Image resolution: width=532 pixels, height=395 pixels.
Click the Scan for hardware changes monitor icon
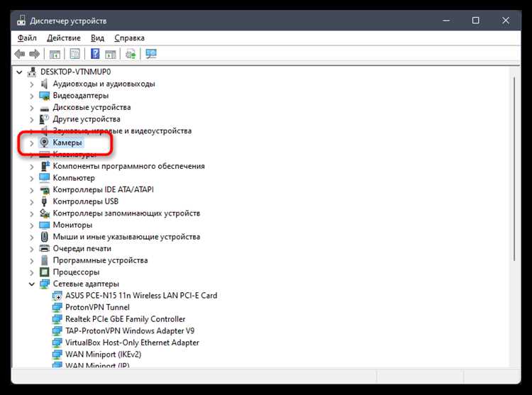151,54
